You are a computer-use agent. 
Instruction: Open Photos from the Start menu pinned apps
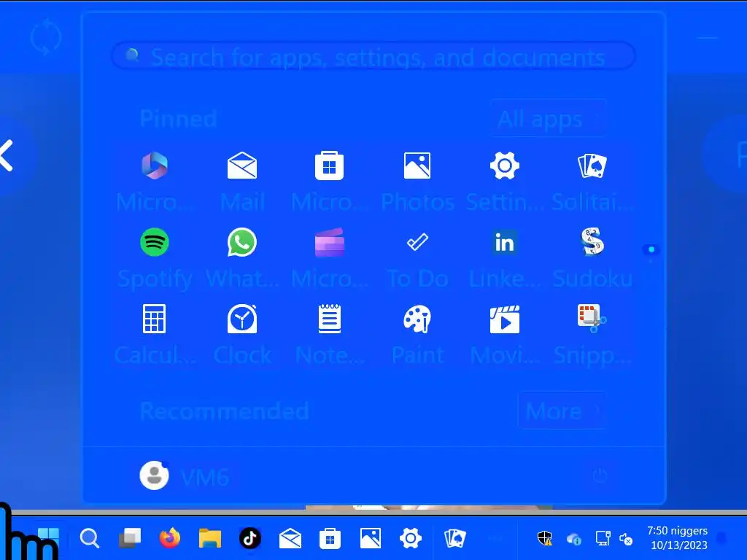pos(417,166)
